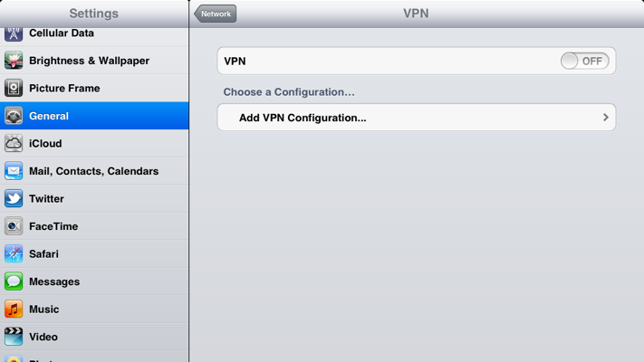Tap the Brightness & Wallpaper flower icon
Image resolution: width=644 pixels, height=362 pixels.
pyautogui.click(x=14, y=61)
